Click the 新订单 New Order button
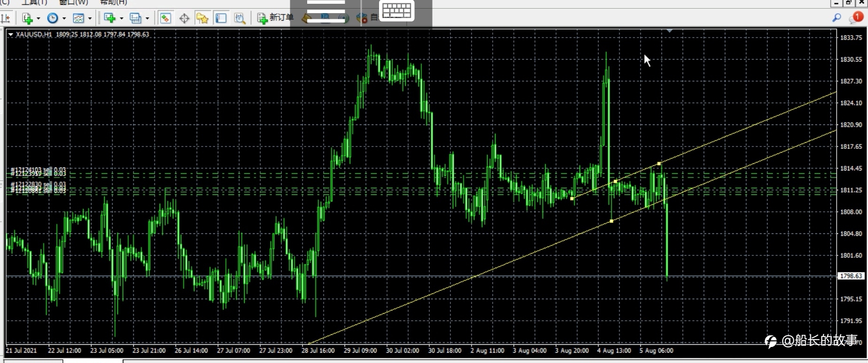The width and height of the screenshot is (868, 363). 275,18
